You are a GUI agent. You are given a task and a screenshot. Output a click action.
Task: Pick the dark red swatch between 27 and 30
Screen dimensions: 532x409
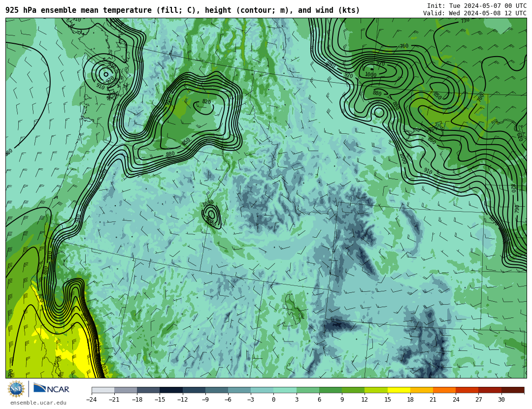[490, 390]
